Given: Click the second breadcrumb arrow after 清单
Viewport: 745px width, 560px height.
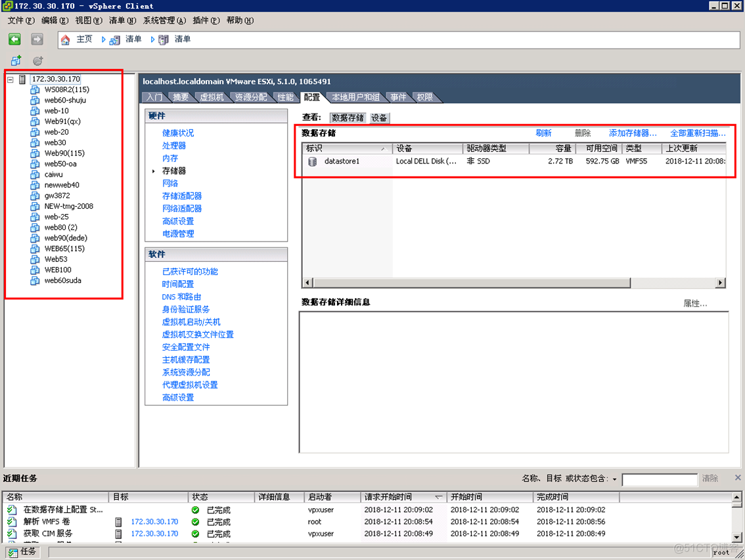Looking at the screenshot, I should click(152, 39).
